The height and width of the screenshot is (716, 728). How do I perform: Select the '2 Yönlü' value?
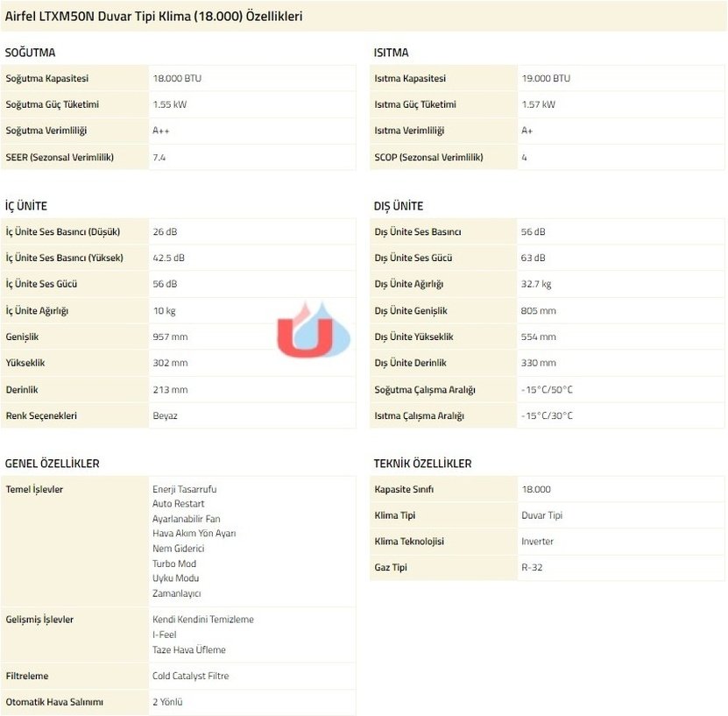[x=167, y=702]
